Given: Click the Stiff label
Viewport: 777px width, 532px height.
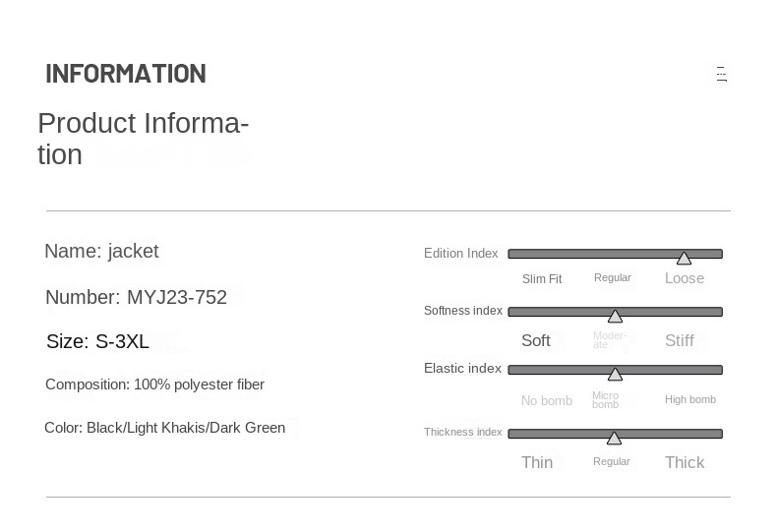Looking at the screenshot, I should click(x=680, y=341).
